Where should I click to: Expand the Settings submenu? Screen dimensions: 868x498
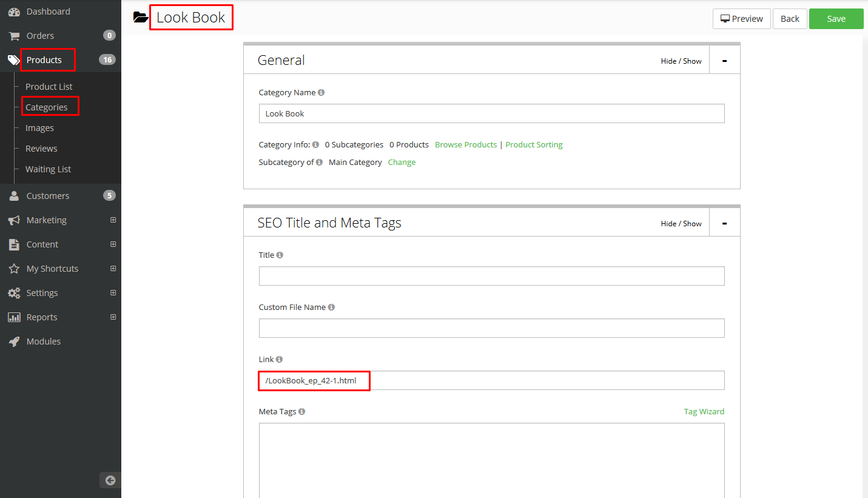(113, 293)
